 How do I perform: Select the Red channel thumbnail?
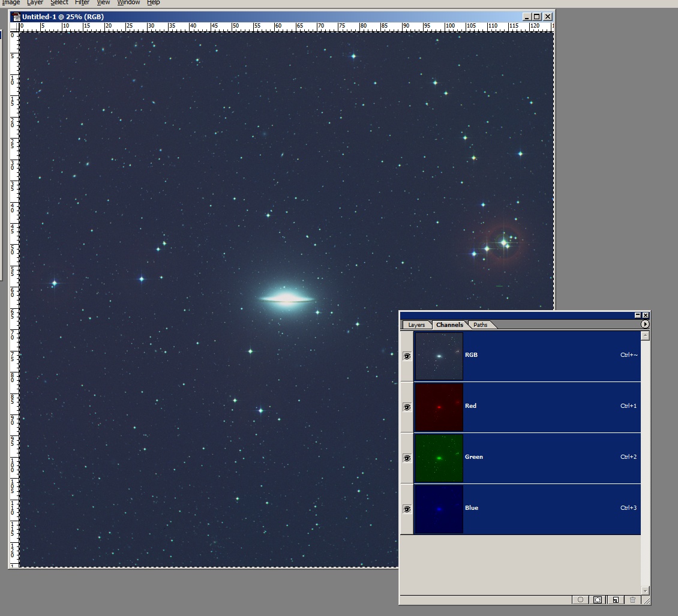pyautogui.click(x=439, y=407)
